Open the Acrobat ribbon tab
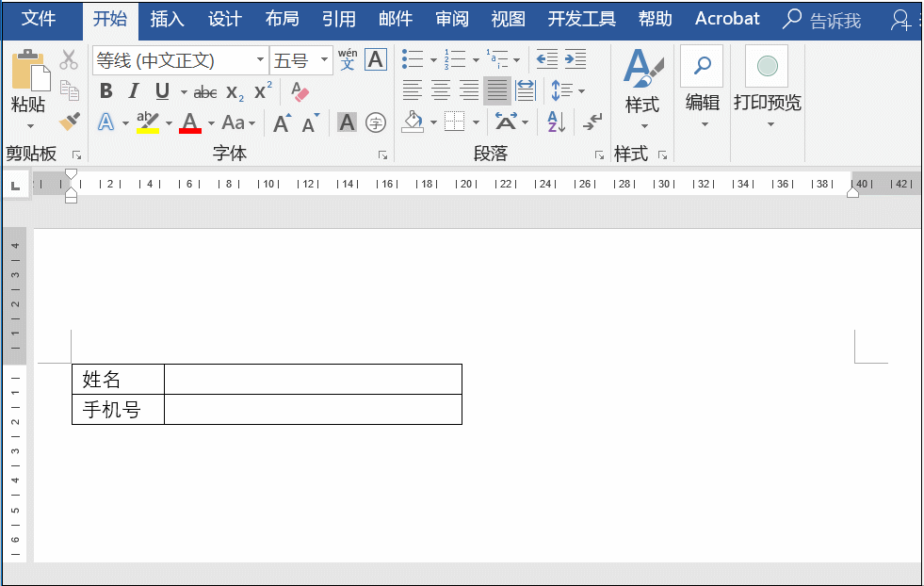Viewport: 924px width, 586px height. click(x=726, y=18)
